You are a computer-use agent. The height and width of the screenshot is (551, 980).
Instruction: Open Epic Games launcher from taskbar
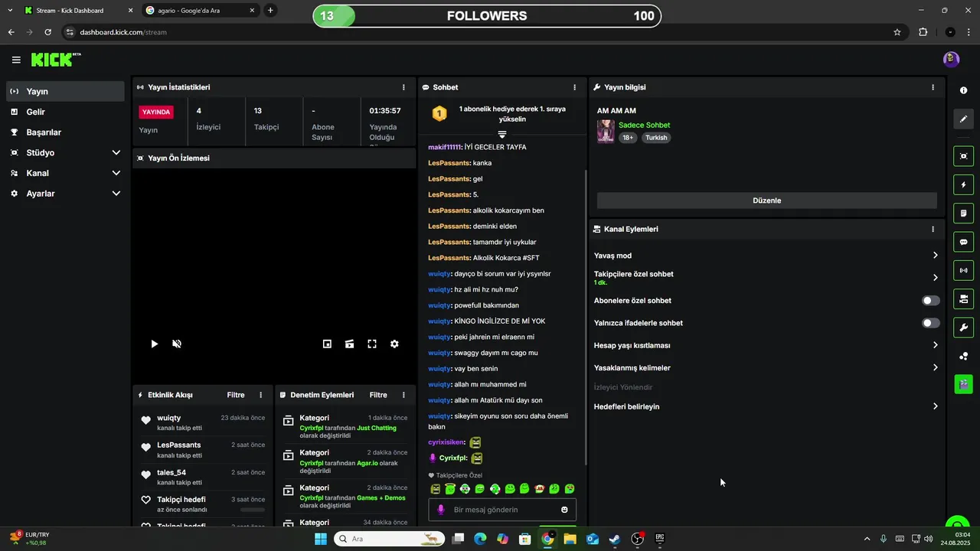tap(660, 539)
